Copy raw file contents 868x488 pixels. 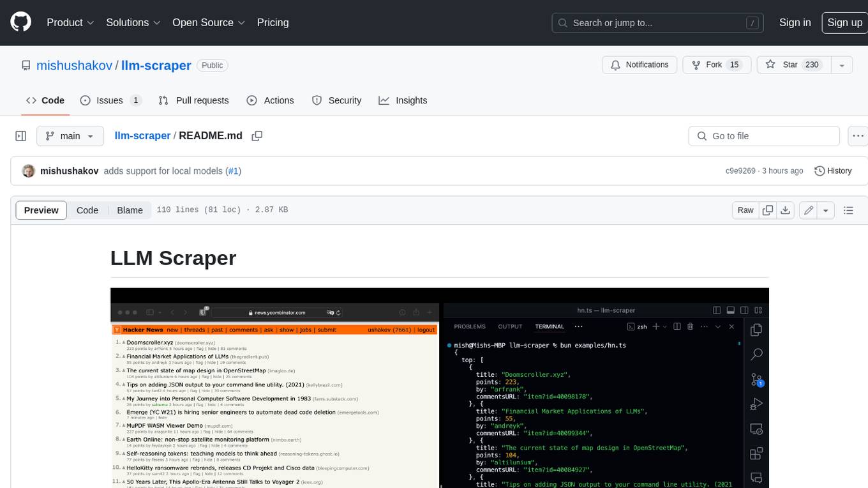coord(768,210)
